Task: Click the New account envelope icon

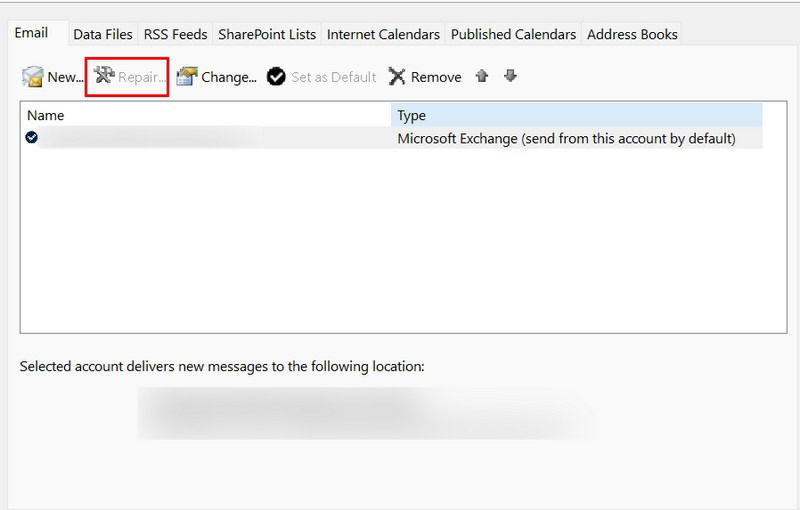Action: (33, 76)
